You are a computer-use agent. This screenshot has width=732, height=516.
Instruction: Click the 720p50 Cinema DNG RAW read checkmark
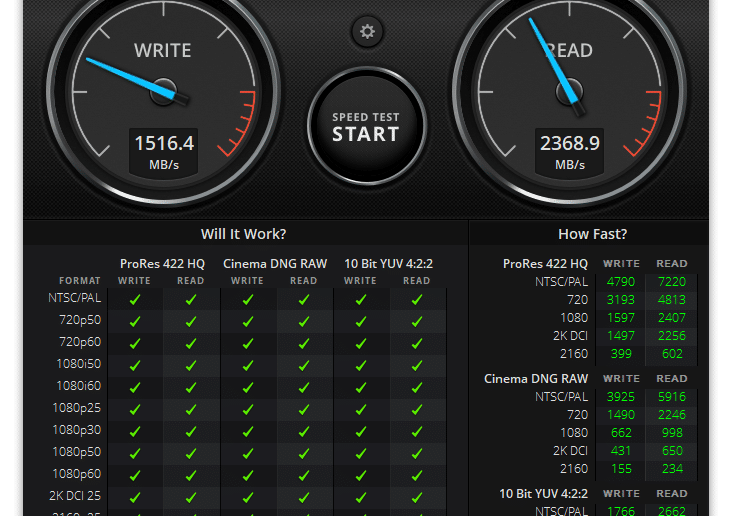(x=304, y=321)
